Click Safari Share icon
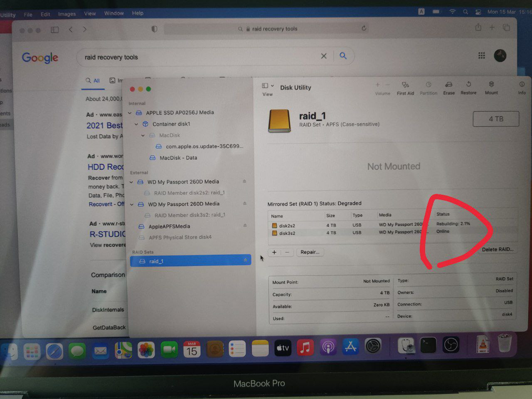This screenshot has height=399, width=532. (478, 27)
